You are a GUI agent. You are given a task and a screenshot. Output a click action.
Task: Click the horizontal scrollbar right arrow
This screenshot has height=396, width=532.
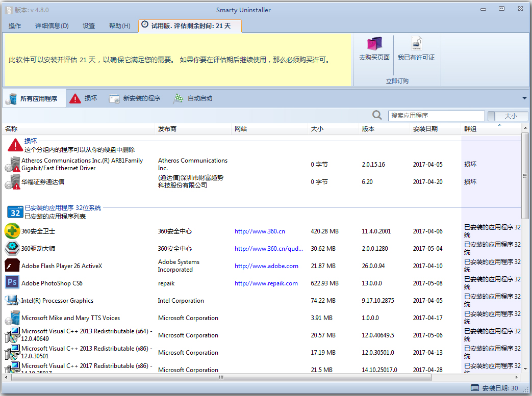point(517,377)
